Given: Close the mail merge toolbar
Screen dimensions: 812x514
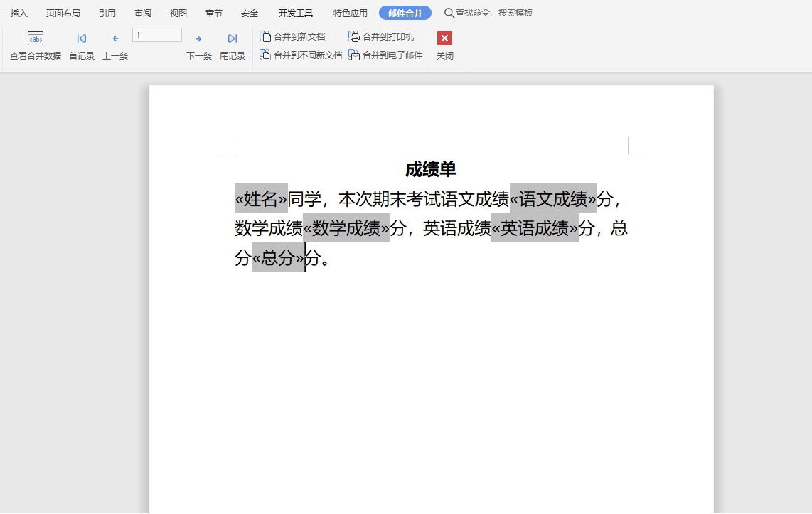Looking at the screenshot, I should tap(444, 39).
